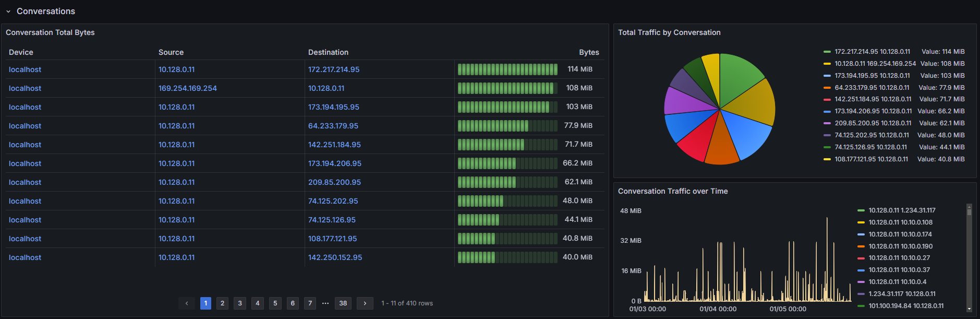Screen dimensions: 980x319
Task: Toggle pie legend series 172.217.214.95 10.128.0.11
Action: [872, 52]
